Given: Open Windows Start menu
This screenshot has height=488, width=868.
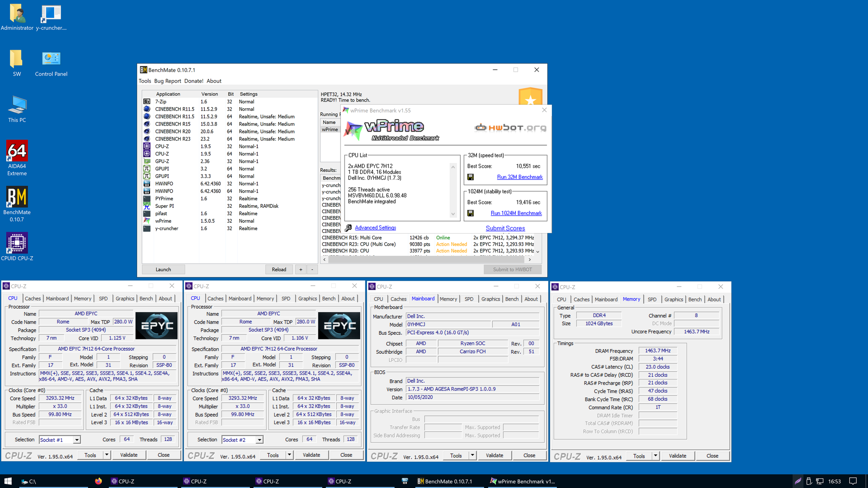Looking at the screenshot, I should pyautogui.click(x=8, y=481).
